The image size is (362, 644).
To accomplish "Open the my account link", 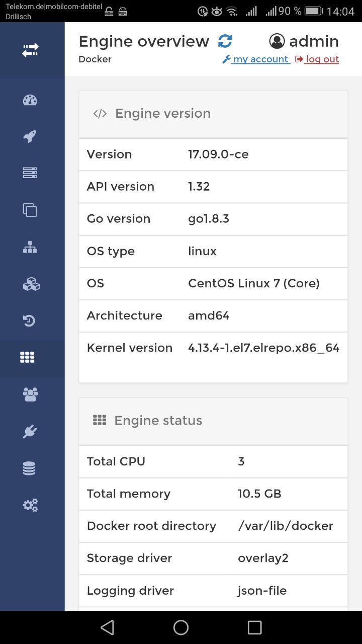I will point(259,59).
